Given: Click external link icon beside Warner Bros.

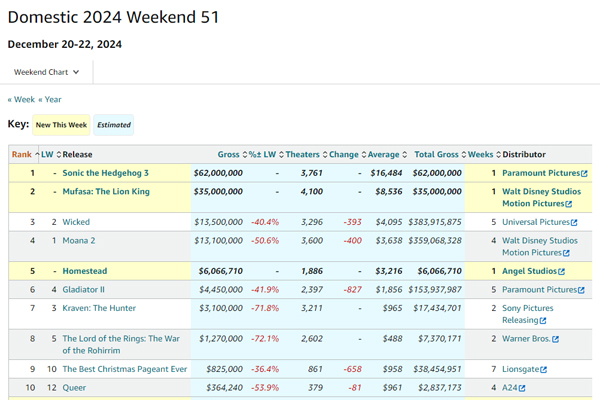Looking at the screenshot, I should [x=556, y=339].
